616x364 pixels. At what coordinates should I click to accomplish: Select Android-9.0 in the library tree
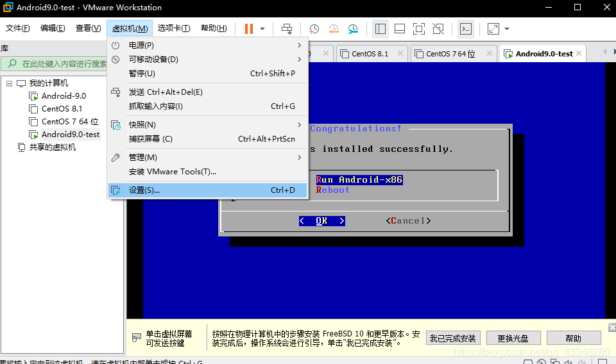click(64, 96)
